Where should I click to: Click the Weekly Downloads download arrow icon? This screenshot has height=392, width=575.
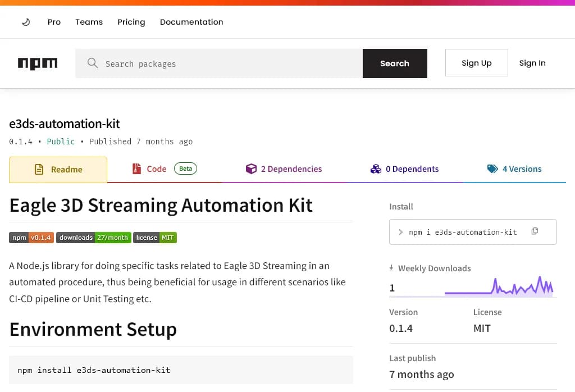[391, 268]
